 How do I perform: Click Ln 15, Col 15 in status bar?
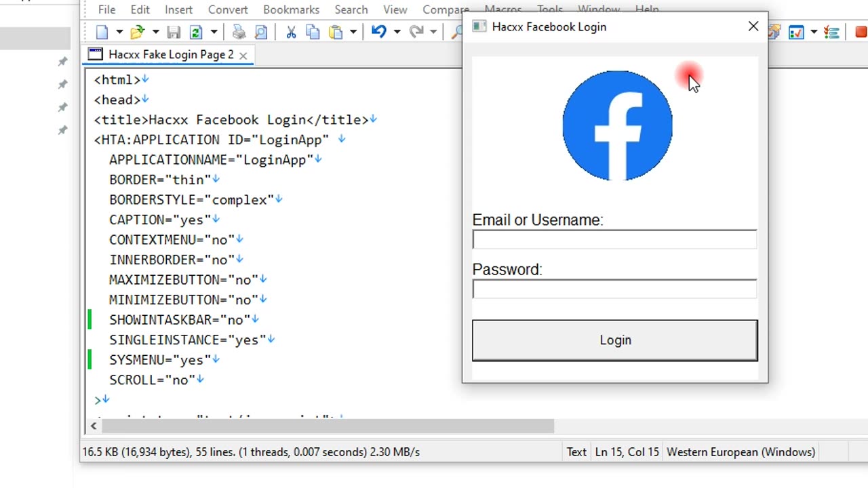click(x=627, y=452)
